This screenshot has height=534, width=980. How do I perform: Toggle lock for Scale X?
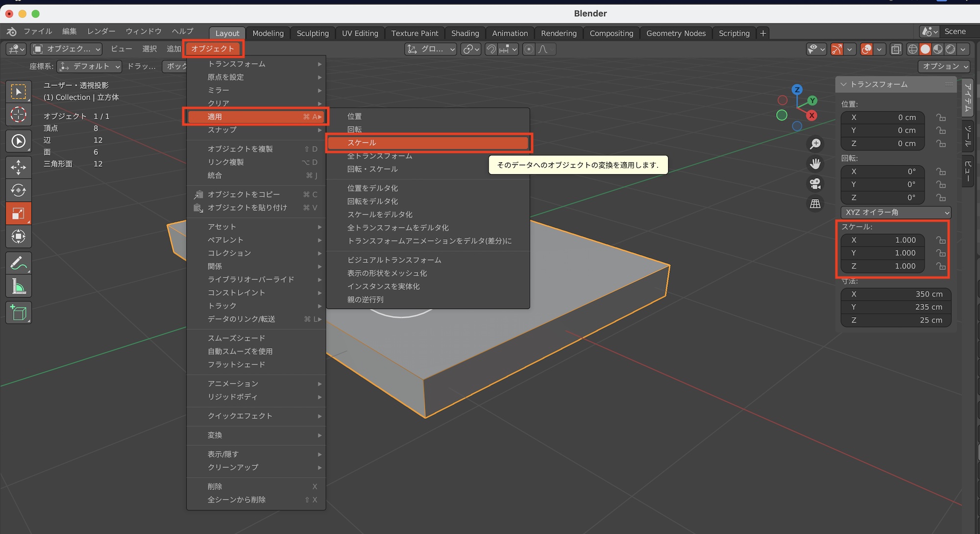[x=941, y=240]
